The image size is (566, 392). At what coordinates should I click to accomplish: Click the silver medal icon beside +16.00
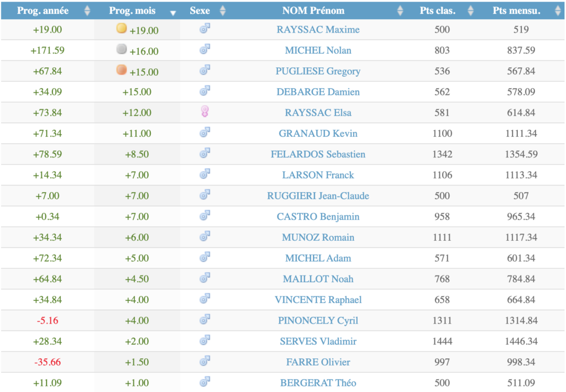[x=122, y=50]
